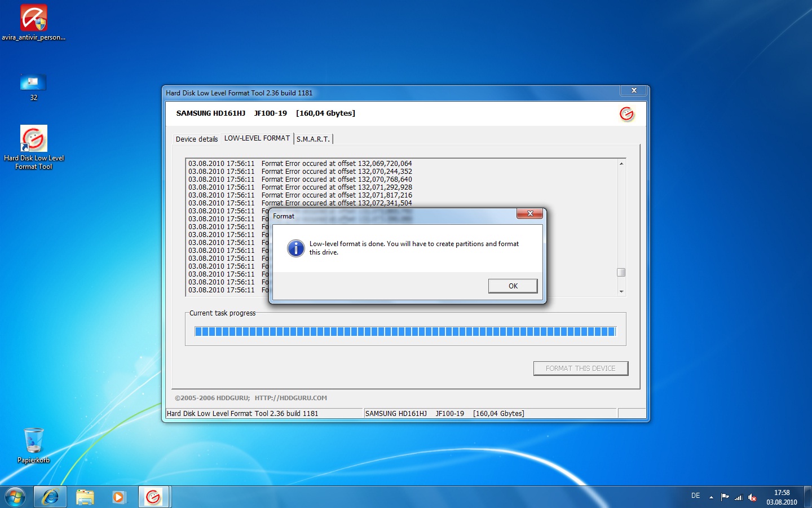
Task: Open Windows Media Player taskbar icon
Action: point(119,497)
